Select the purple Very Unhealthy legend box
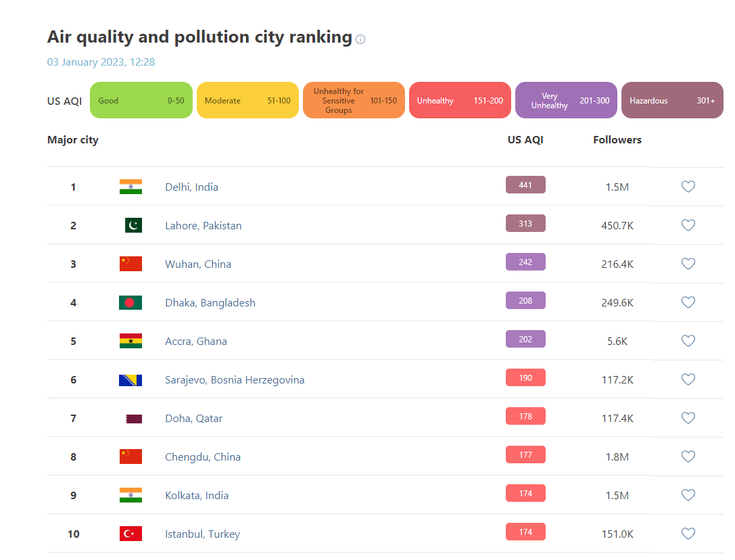Screen dimensions: 735x560 tap(566, 101)
